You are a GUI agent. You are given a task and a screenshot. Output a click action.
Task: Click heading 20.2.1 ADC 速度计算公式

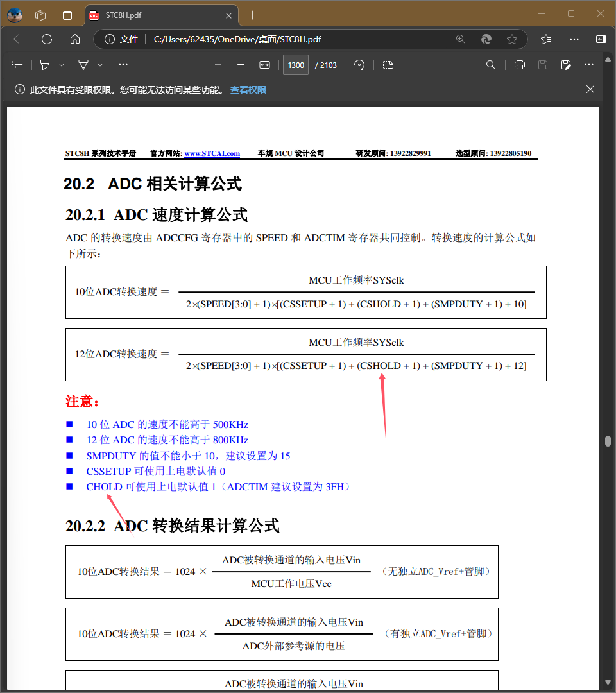pos(157,215)
